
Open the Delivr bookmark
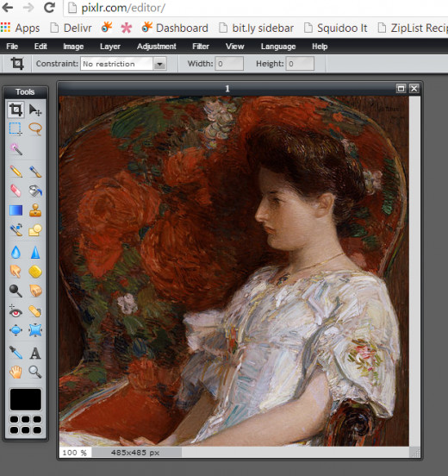(x=71, y=28)
